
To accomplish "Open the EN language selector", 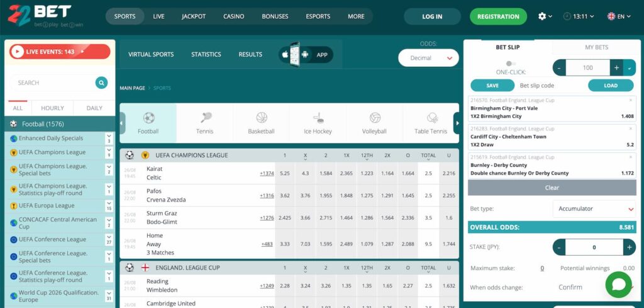I will [619, 16].
